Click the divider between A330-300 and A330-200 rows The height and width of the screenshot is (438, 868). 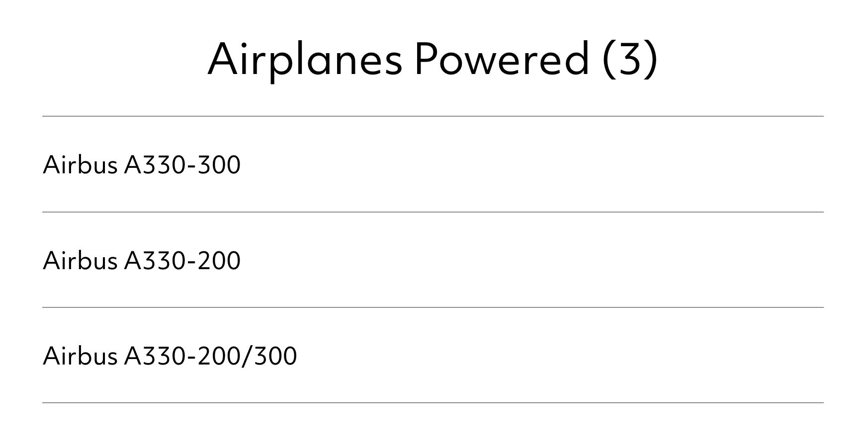(433, 212)
